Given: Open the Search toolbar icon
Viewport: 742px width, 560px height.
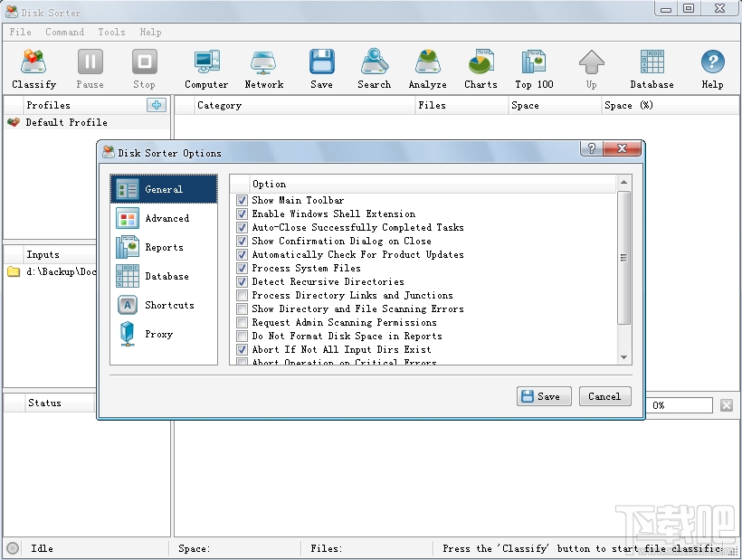Looking at the screenshot, I should 375,62.
